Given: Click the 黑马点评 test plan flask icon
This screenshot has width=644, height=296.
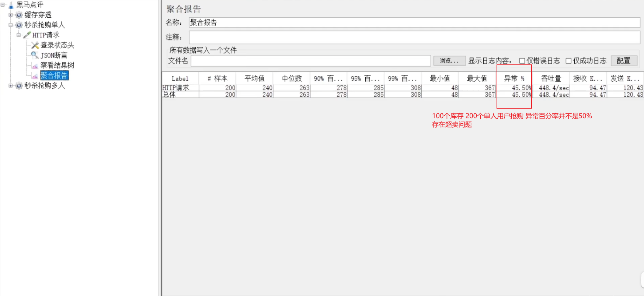Looking at the screenshot, I should coord(11,5).
